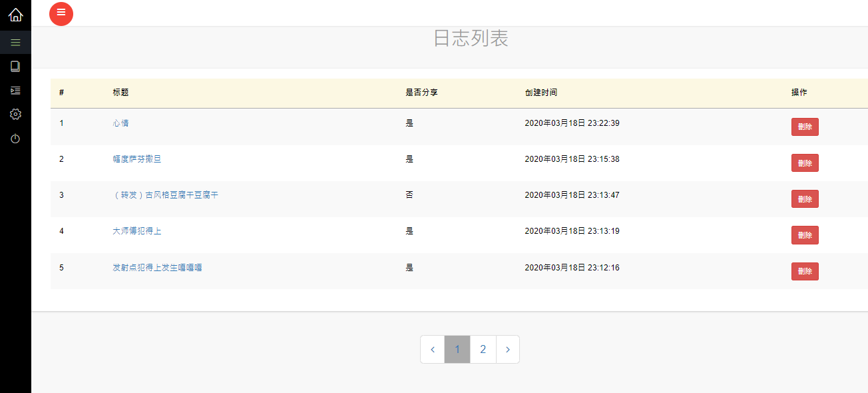Toggle the red hamburger menu button
The width and height of the screenshot is (868, 393).
tap(61, 13)
